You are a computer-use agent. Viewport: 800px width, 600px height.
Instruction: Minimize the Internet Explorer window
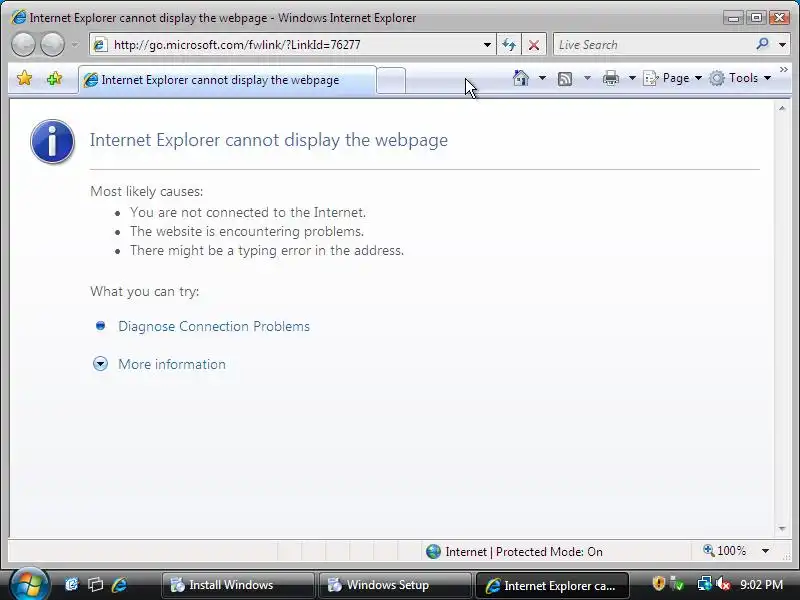pos(734,18)
